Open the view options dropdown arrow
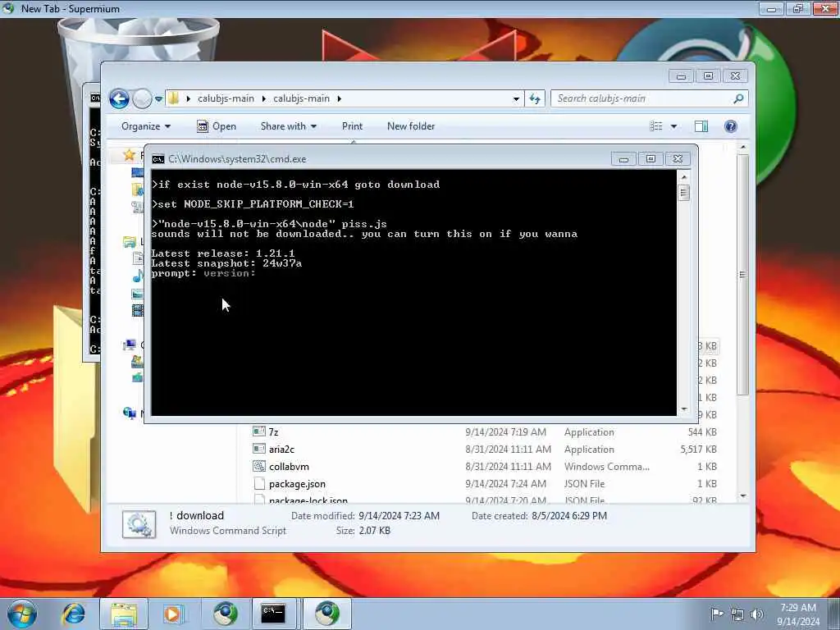840x630 pixels. [x=674, y=126]
